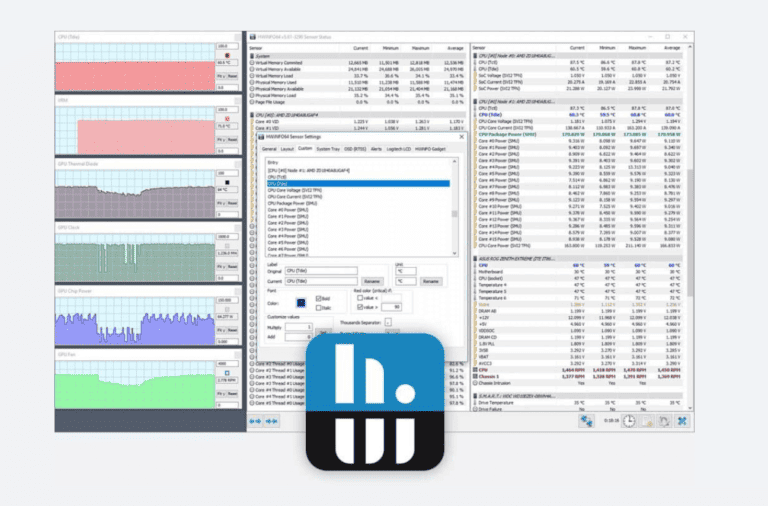Click the Current label input field
Image resolution: width=768 pixels, height=506 pixels.
(x=321, y=281)
